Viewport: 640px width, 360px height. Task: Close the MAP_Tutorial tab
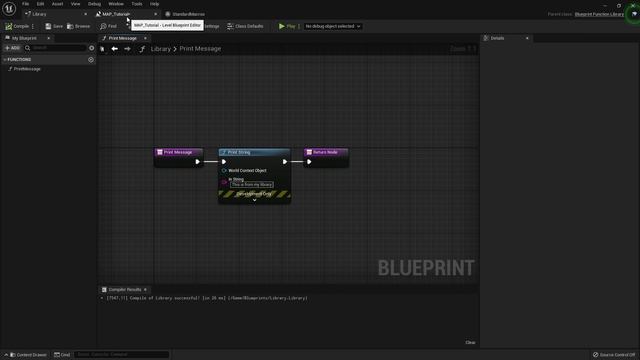click(156, 14)
